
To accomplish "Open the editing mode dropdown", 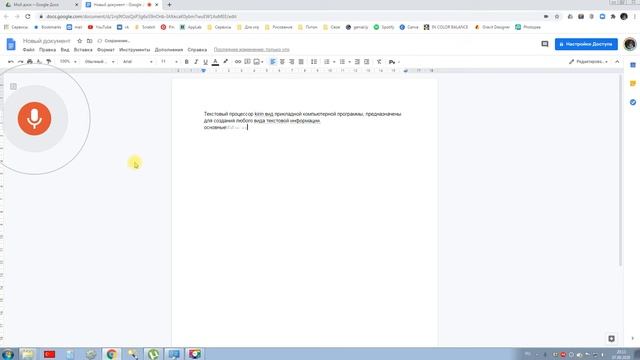I will coord(588,62).
